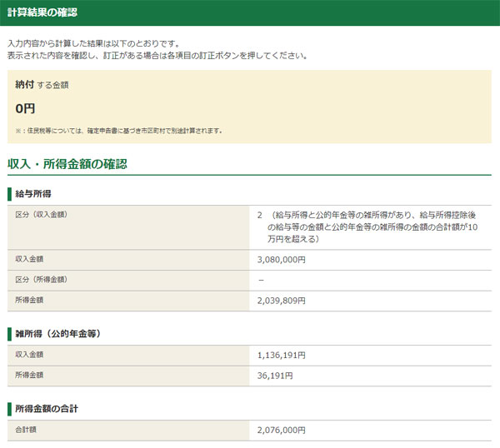Select the 1,136,191円 pension income value
Viewport: 500px width, 448px height.
coord(282,356)
